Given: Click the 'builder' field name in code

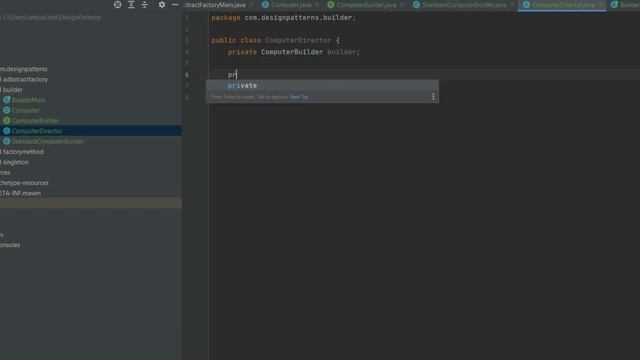Looking at the screenshot, I should 341,52.
